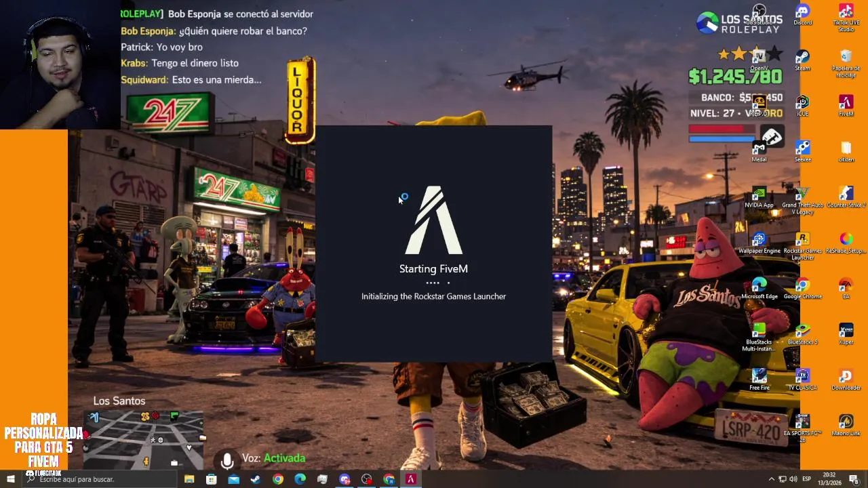Open the Discord desktop shortcut
The image size is (868, 488).
(x=802, y=14)
